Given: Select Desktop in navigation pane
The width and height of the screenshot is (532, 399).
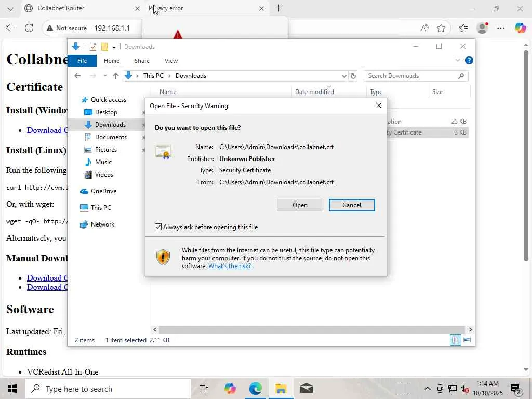Looking at the screenshot, I should coord(101,112).
